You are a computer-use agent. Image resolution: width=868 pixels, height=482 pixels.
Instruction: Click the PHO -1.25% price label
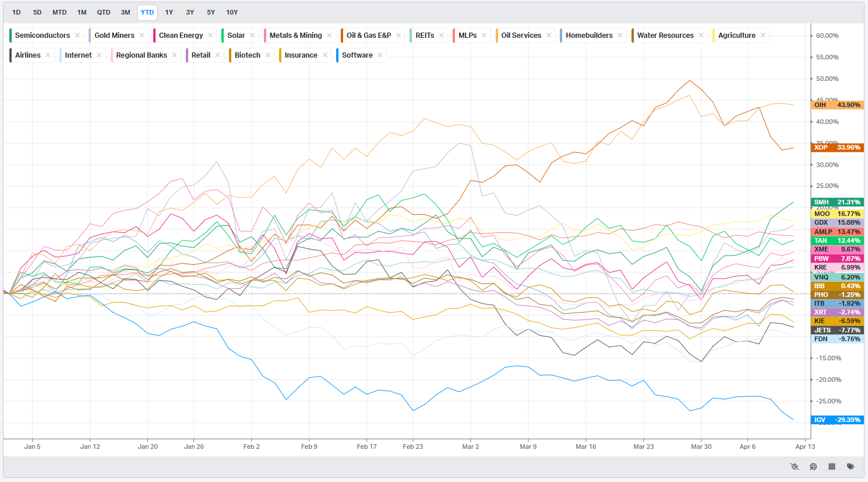[x=837, y=295]
